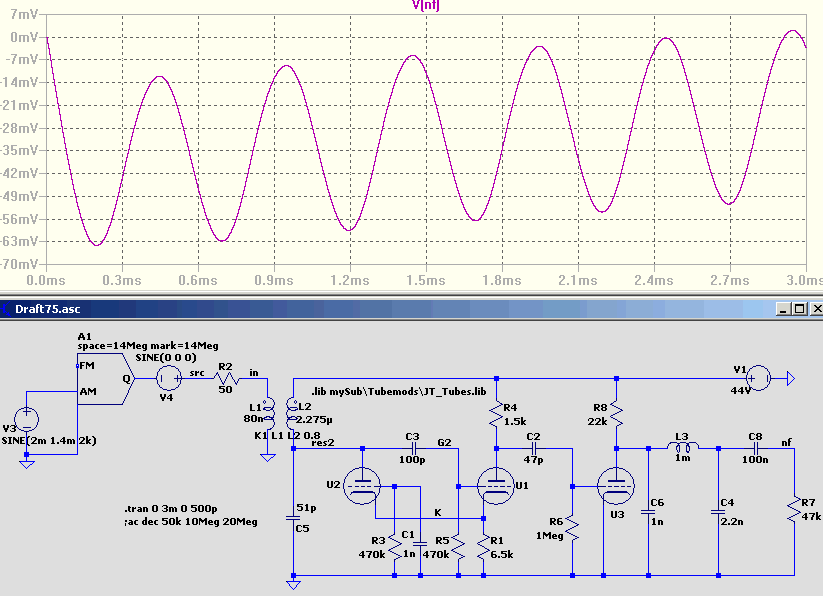Image resolution: width=823 pixels, height=596 pixels.
Task: Click the V4 voltage source symbol
Action: (169, 378)
